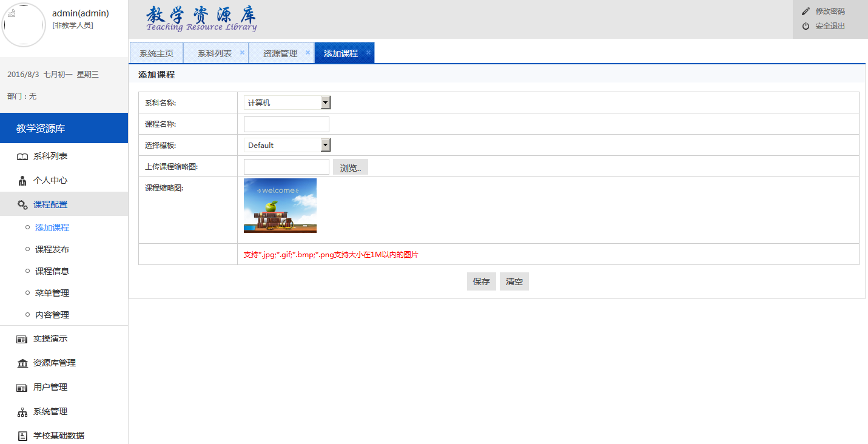Close the 系科列表 tab
This screenshot has width=868, height=444.
click(x=242, y=53)
